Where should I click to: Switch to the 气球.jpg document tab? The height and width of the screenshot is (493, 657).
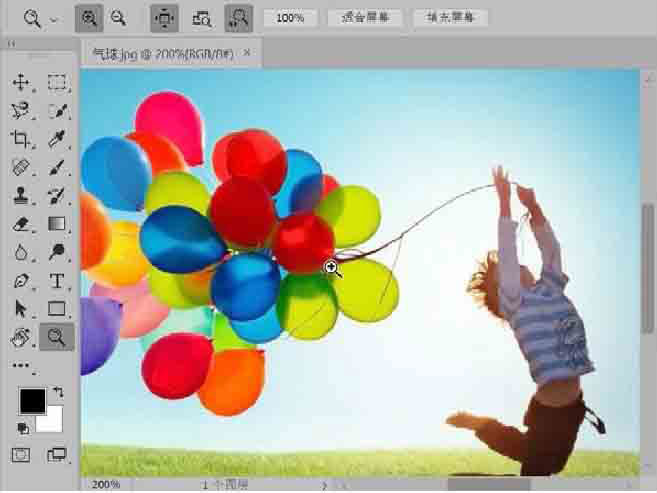[x=163, y=54]
